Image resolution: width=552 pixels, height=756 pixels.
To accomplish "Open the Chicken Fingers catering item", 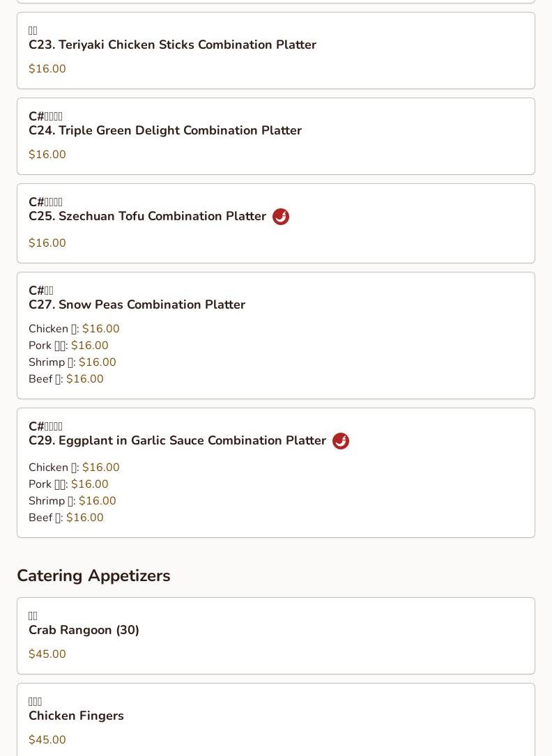I will [x=76, y=716].
